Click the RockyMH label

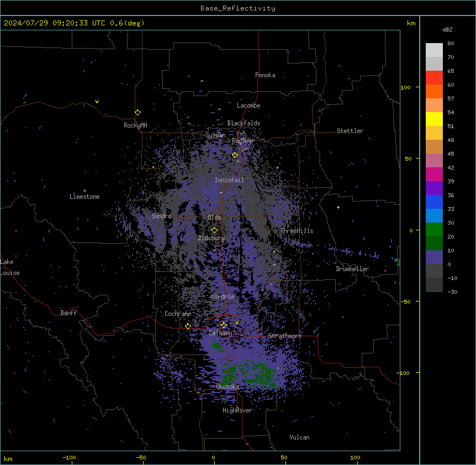135,125
